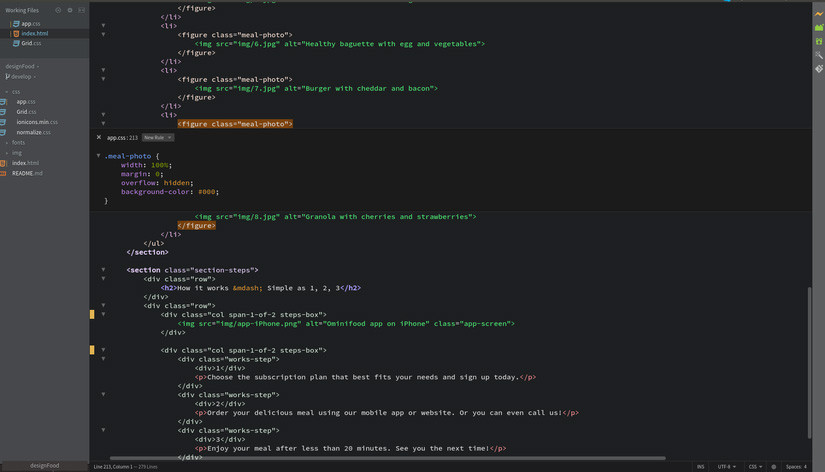The width and height of the screenshot is (825, 472).
Task: Open the New Rule dropdown
Action: click(158, 137)
